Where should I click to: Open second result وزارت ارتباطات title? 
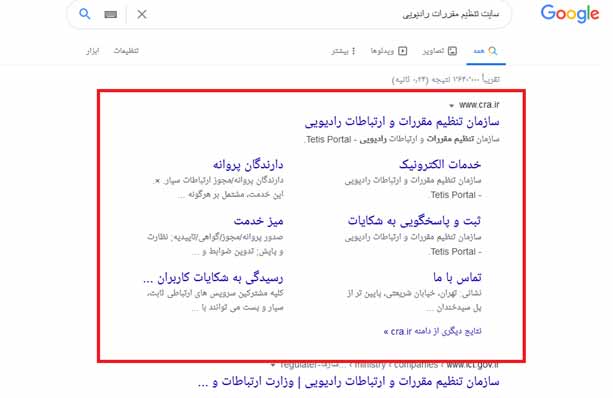[x=349, y=382]
